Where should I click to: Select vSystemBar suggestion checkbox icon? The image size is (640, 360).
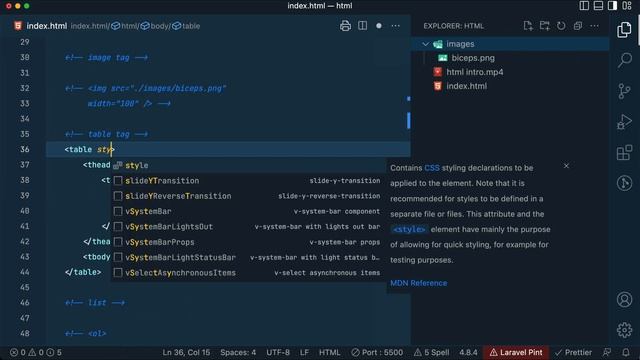118,211
